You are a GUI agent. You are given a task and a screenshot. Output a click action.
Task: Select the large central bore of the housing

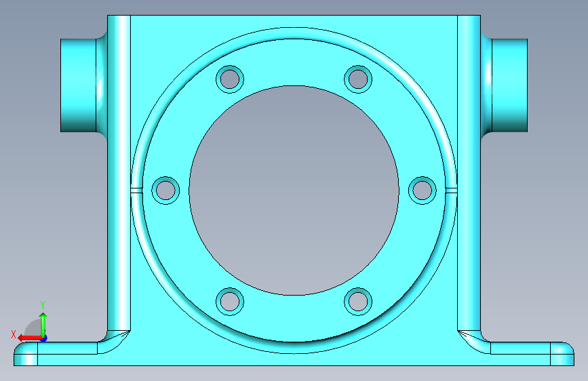[294, 190]
